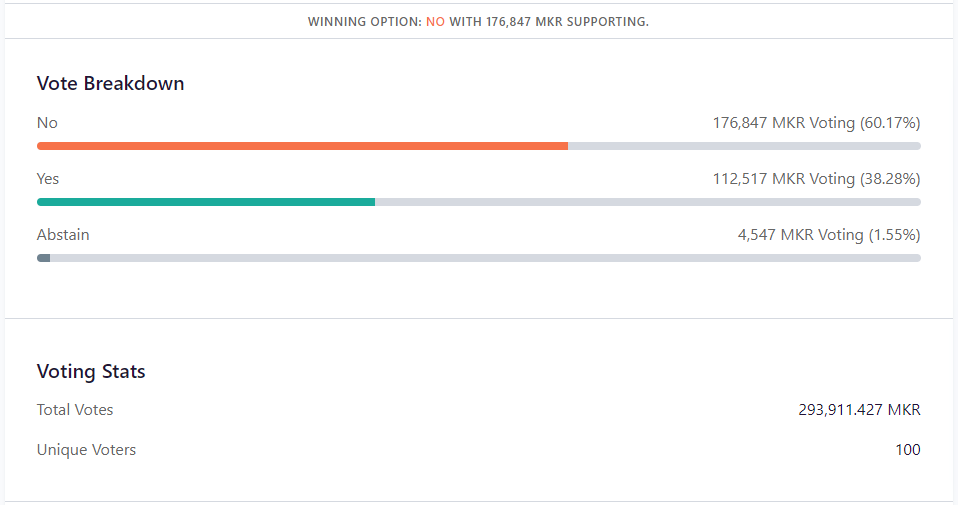Click the orange No vote progress bar

tap(302, 146)
